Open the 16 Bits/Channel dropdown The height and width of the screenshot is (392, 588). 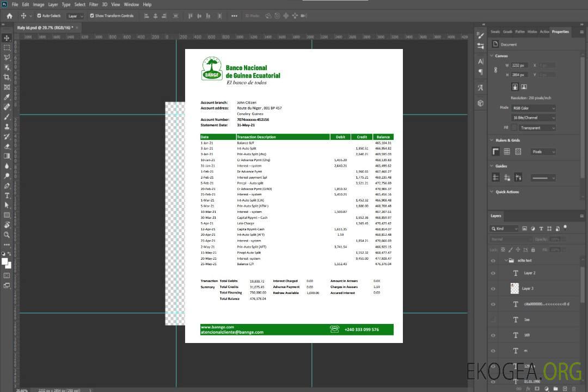[x=533, y=118]
